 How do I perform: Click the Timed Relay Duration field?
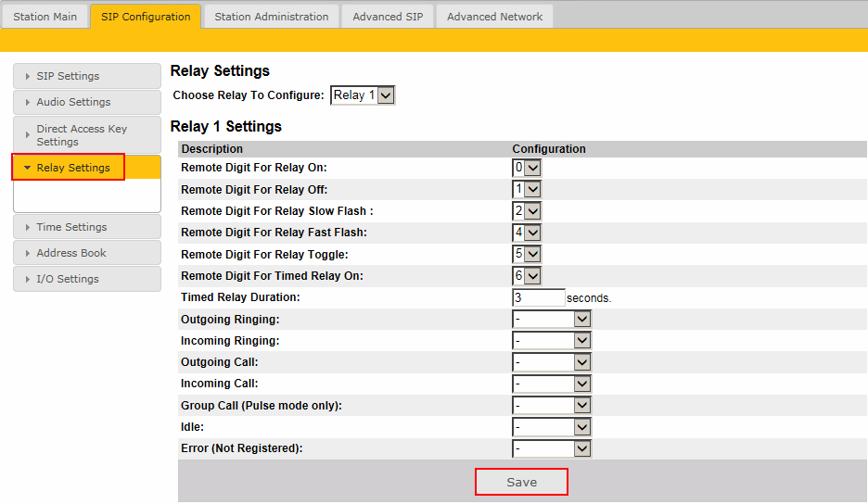tap(538, 297)
